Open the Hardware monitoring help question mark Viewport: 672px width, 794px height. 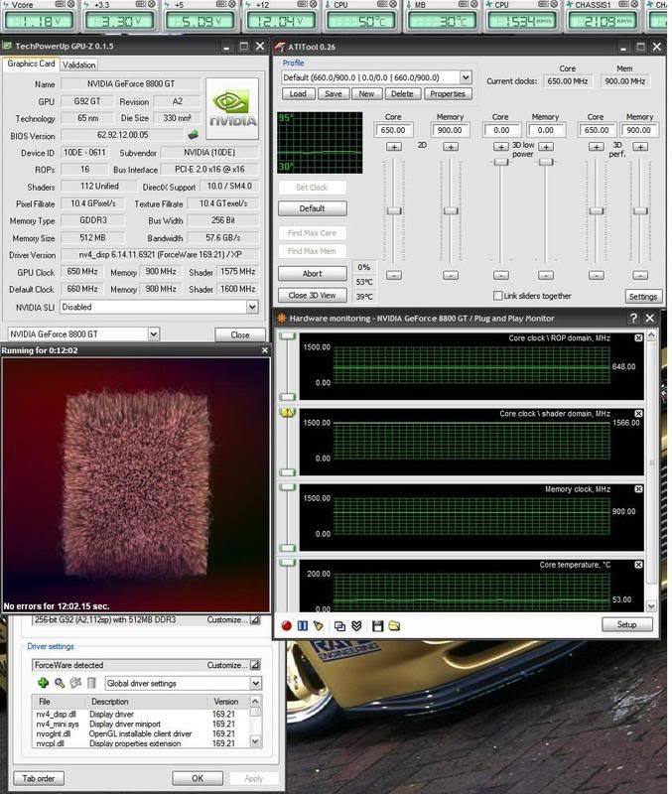[633, 318]
